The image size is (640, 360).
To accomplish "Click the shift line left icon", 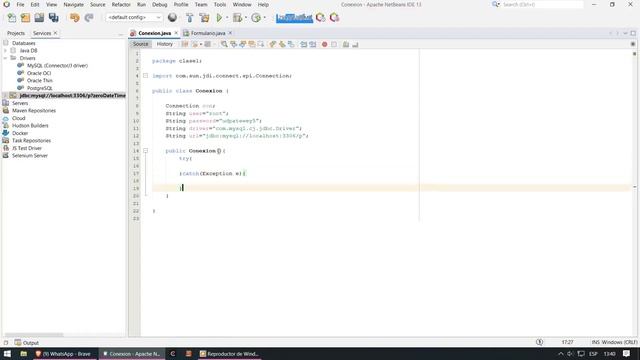I will coord(304,44).
